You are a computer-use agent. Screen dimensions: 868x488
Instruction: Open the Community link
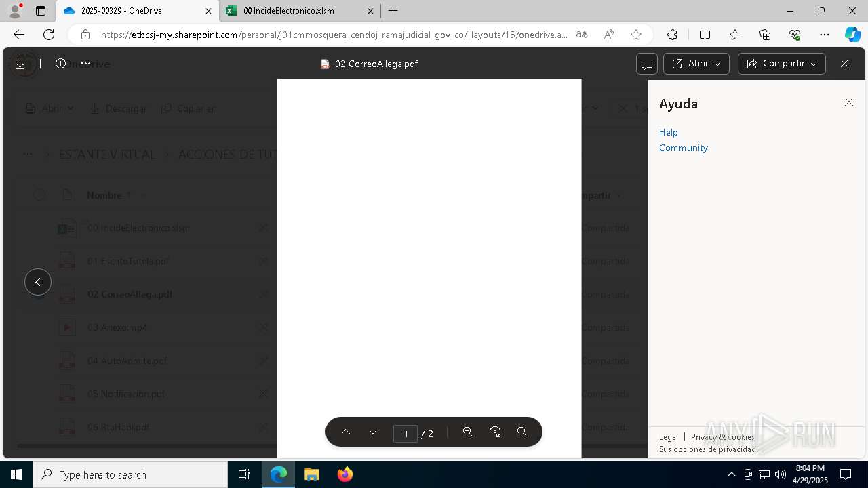click(x=684, y=148)
